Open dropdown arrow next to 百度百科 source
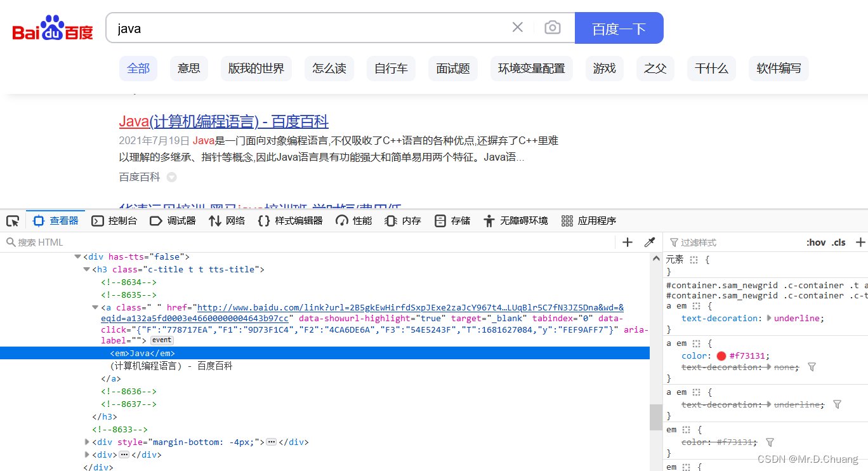This screenshot has height=471, width=868. (x=171, y=177)
